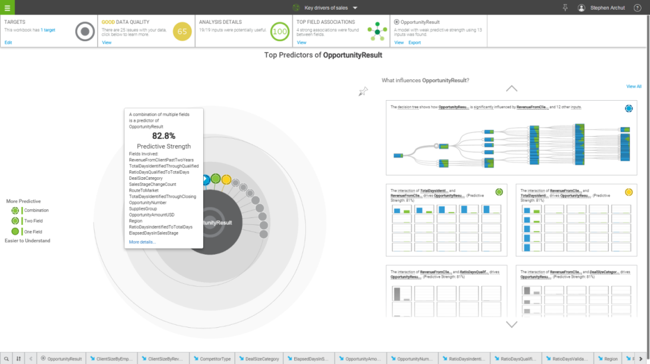Click blue marker icon on decision tree card

(x=628, y=108)
